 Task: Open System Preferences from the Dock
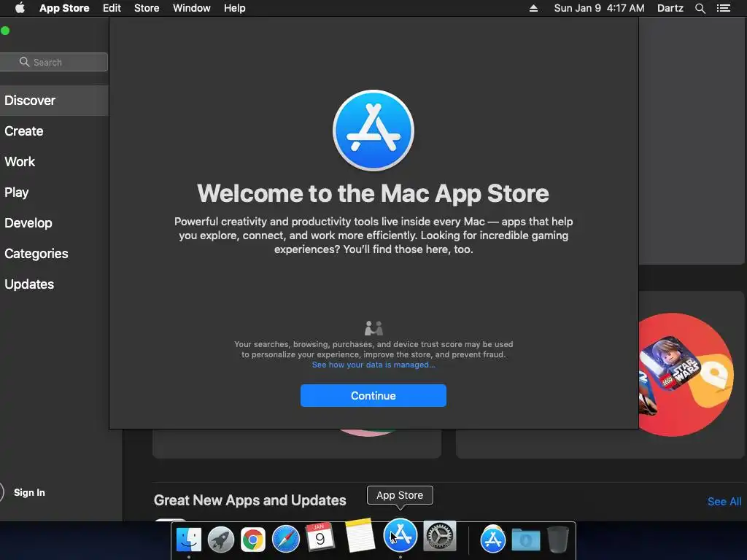point(440,536)
